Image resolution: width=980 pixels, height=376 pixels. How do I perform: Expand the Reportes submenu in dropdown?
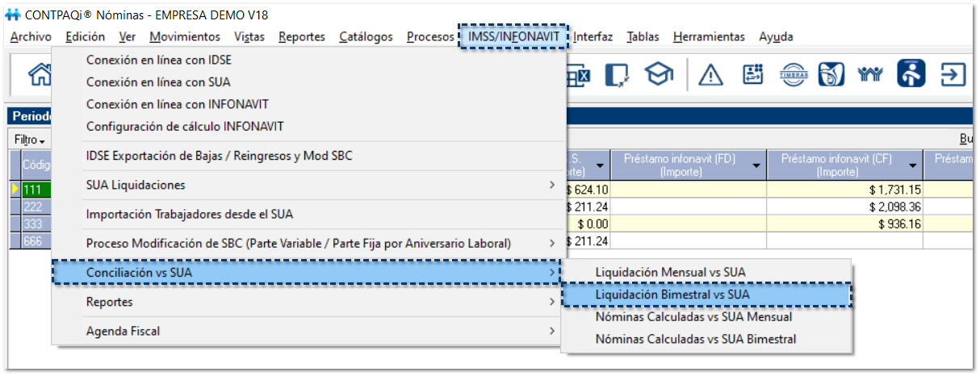click(307, 302)
